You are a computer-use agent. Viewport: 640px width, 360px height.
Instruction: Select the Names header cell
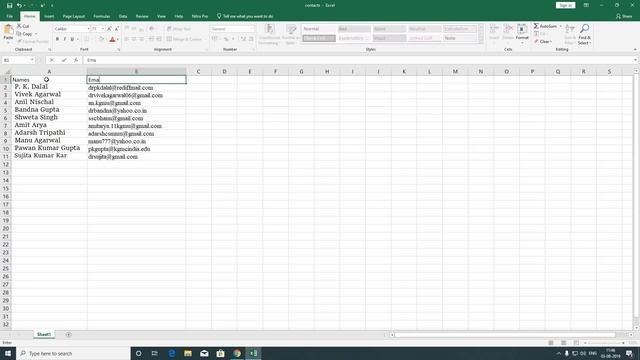pos(49,80)
